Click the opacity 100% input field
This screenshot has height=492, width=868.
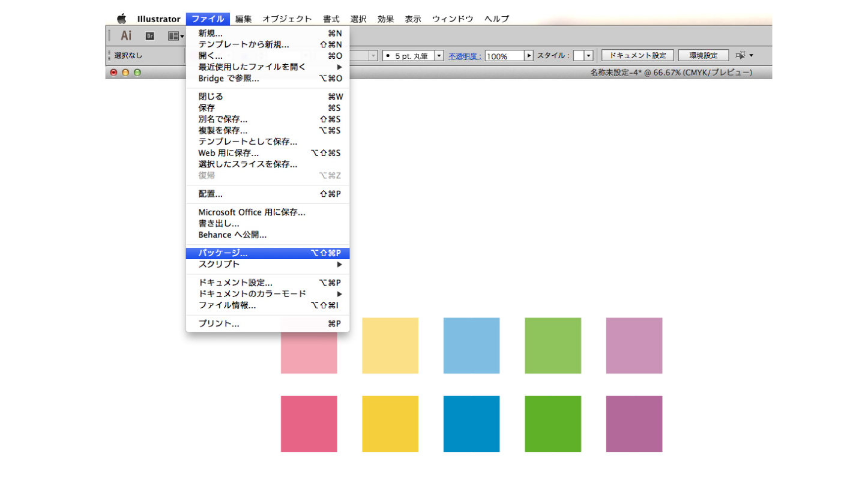pos(504,56)
